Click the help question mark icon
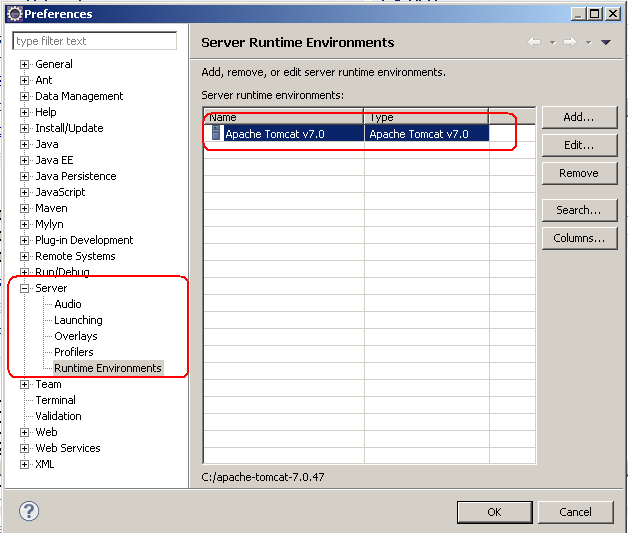The image size is (628, 533). tap(29, 511)
